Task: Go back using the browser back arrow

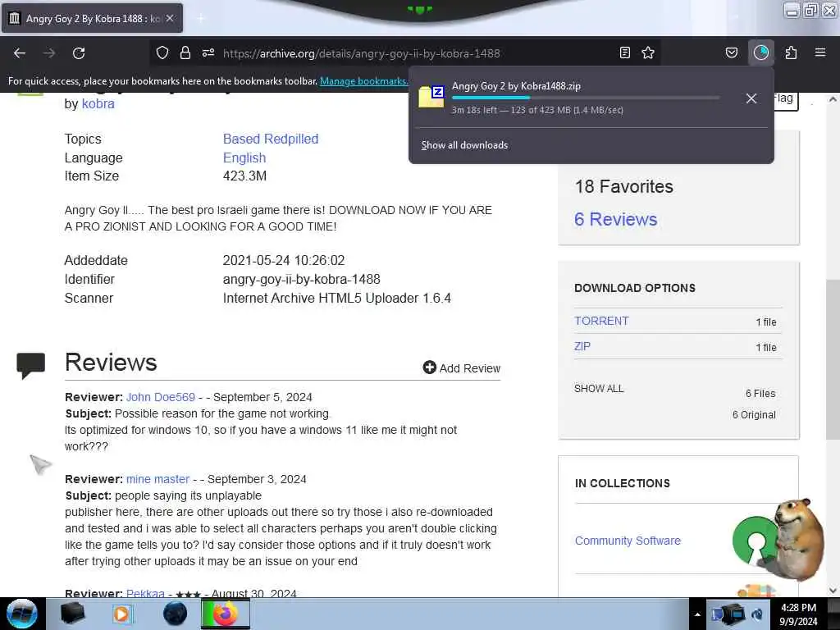Action: (20, 53)
